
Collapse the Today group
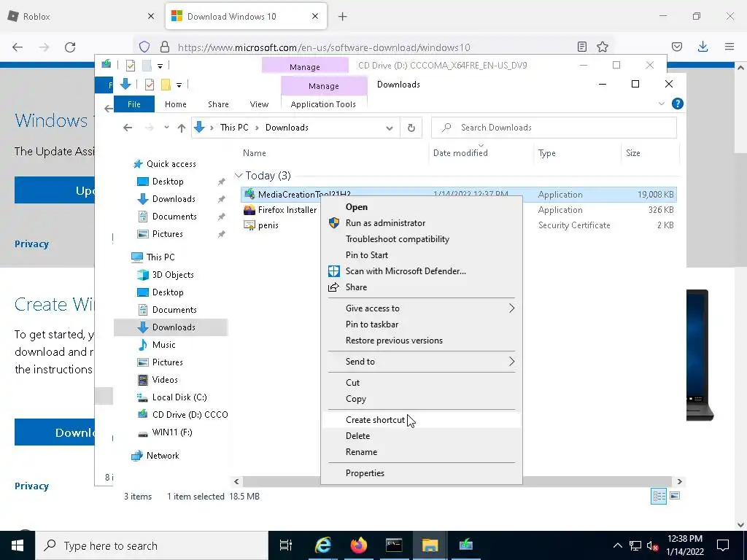point(239,176)
